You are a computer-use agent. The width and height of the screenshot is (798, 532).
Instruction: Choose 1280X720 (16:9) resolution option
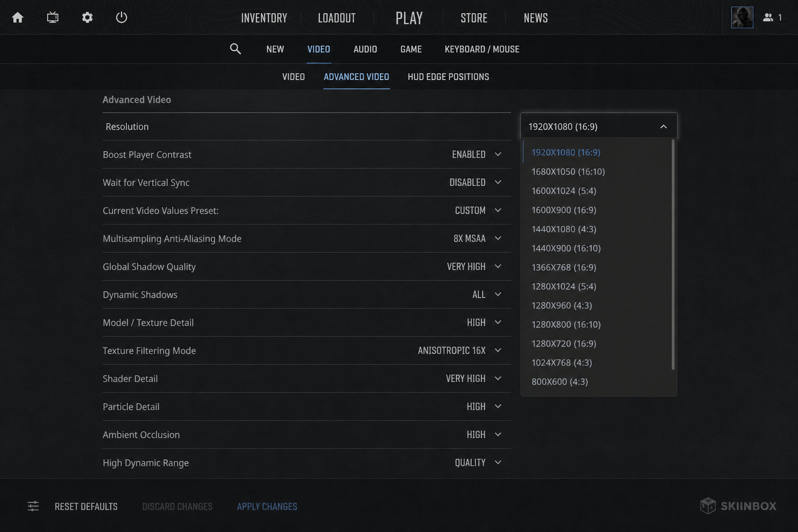click(564, 343)
